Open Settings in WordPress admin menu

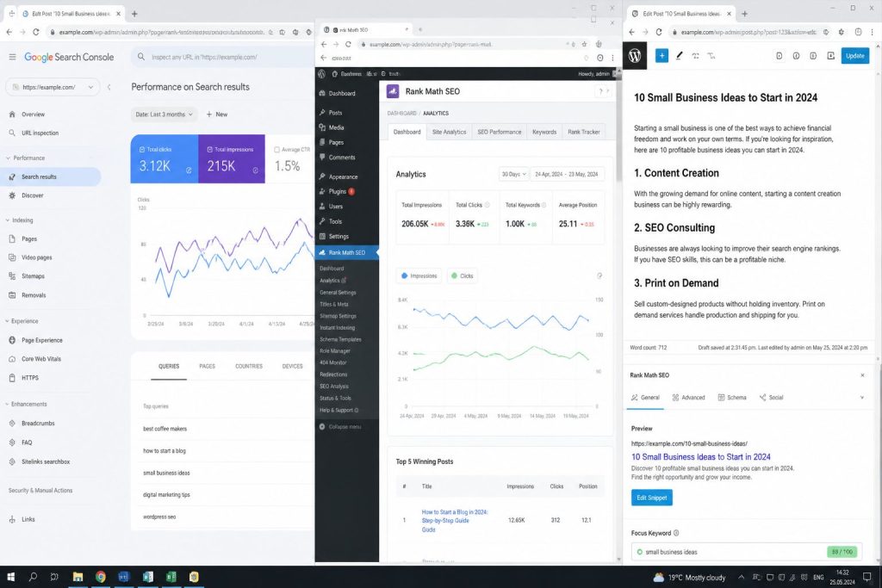339,237
